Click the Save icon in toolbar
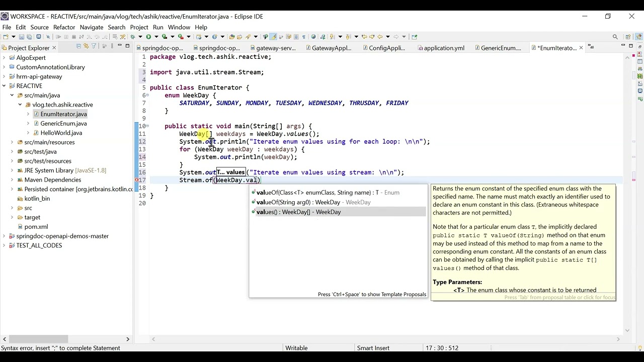This screenshot has width=644, height=362. pyautogui.click(x=22, y=37)
